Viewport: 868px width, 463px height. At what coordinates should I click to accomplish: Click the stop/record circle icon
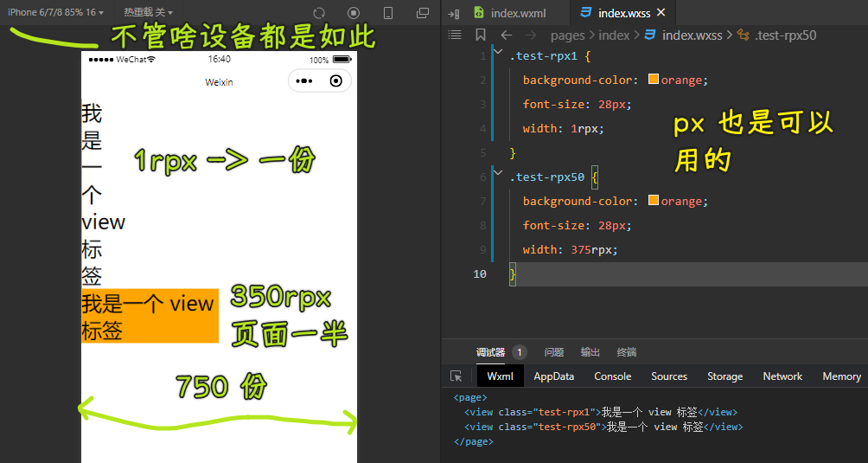point(354,13)
